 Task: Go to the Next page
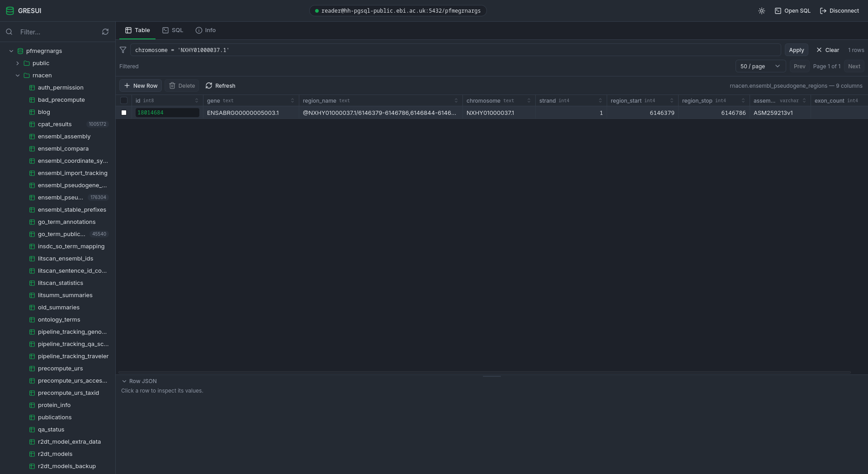(854, 66)
